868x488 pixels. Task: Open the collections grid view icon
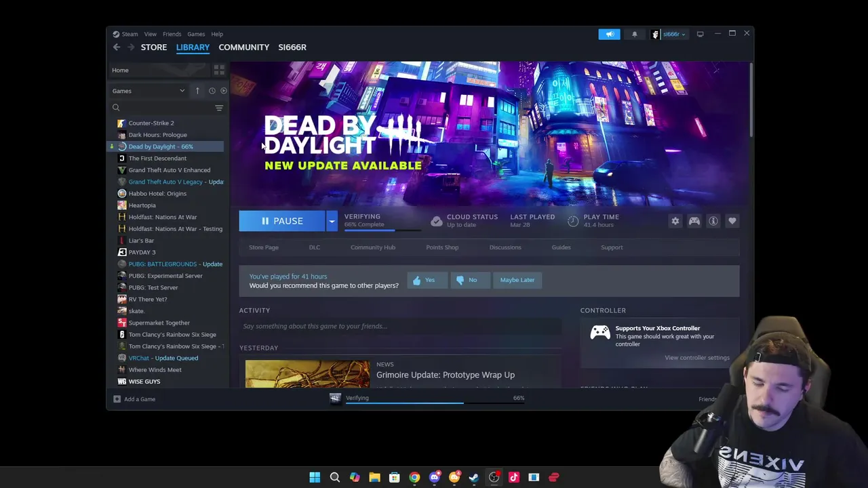pos(219,70)
